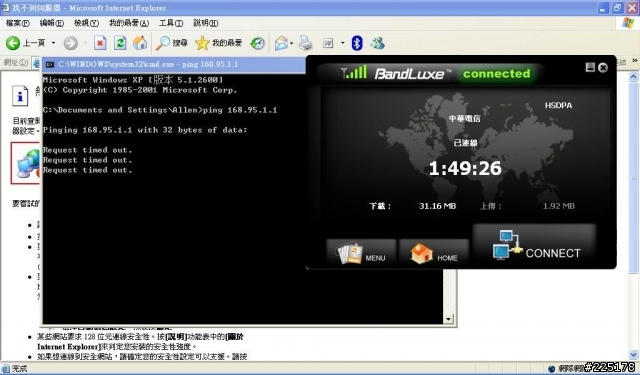The height and width of the screenshot is (375, 640).
Task: Click the Refresh page icon
Action: click(120, 43)
